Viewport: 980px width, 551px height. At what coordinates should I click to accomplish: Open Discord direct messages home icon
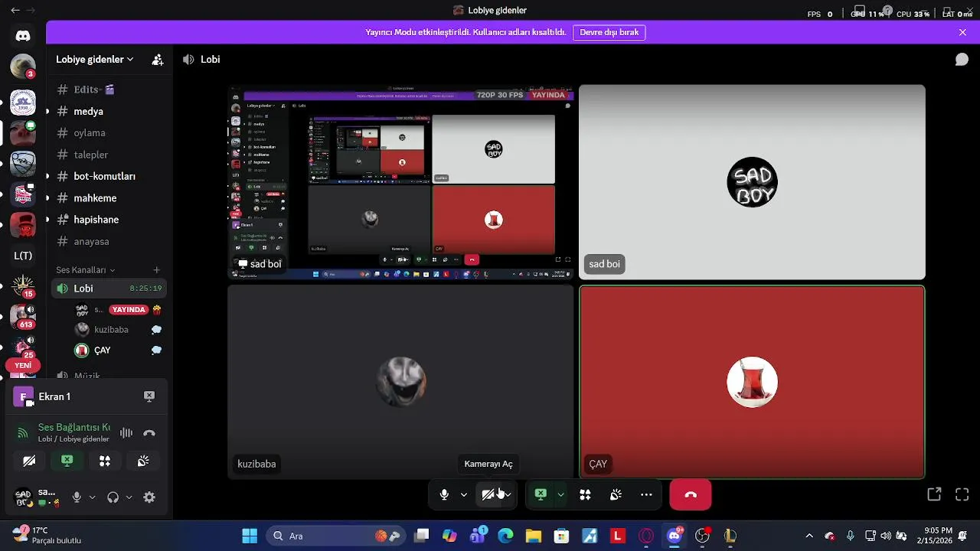(x=23, y=36)
